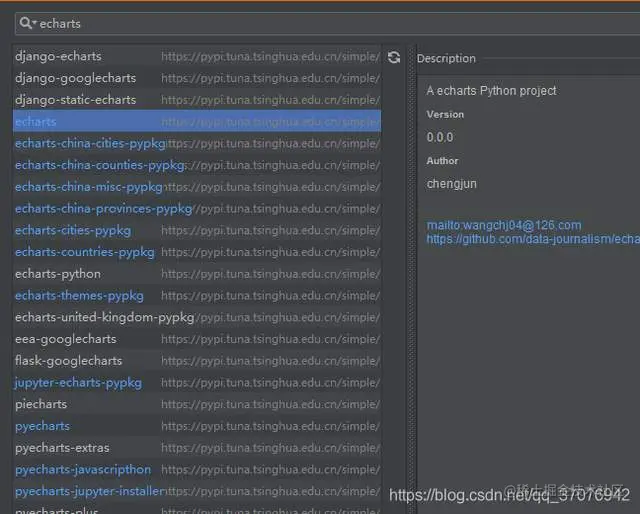
Task: Select pyecharts-javascripthon package
Action: tap(197, 469)
